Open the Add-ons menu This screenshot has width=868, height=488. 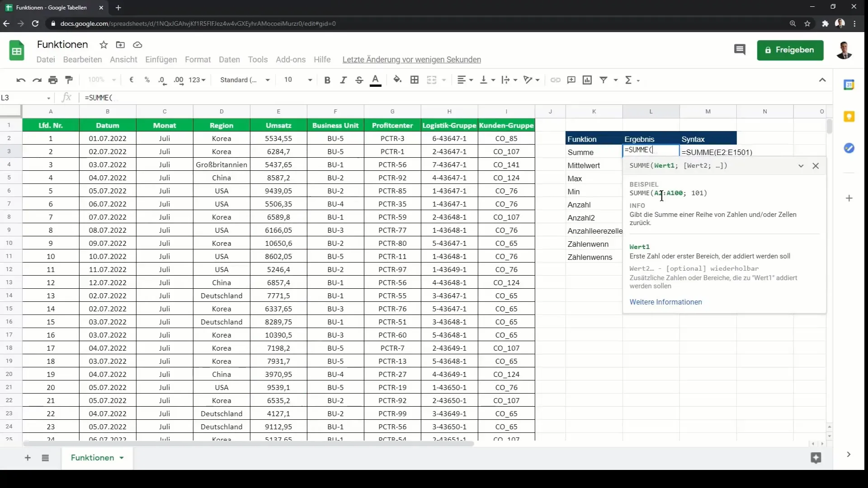point(291,60)
